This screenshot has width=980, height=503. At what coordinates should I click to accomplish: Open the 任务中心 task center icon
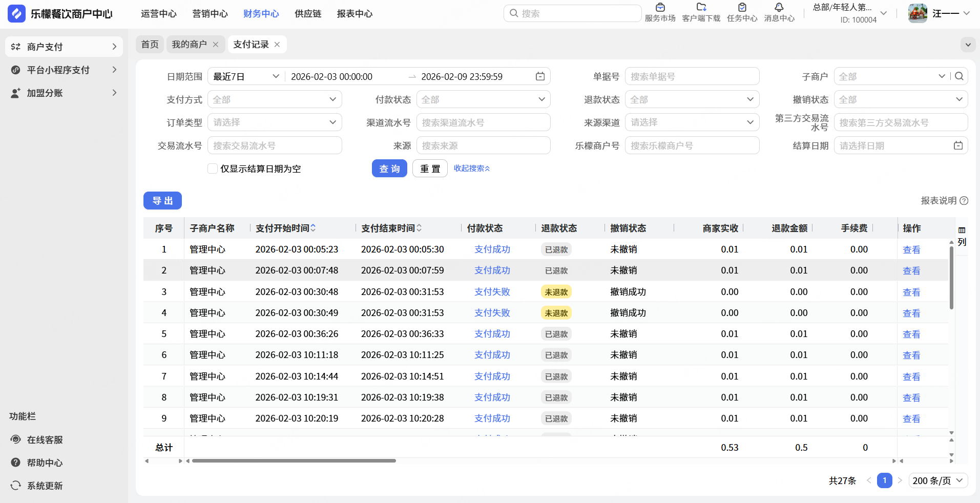click(742, 8)
